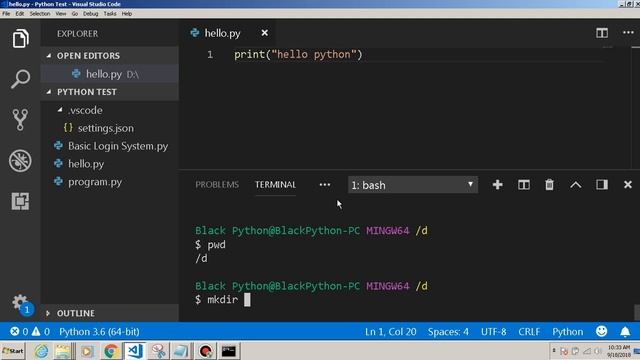Image resolution: width=640 pixels, height=360 pixels.
Task: Switch to the Problems tab
Action: pos(217,184)
